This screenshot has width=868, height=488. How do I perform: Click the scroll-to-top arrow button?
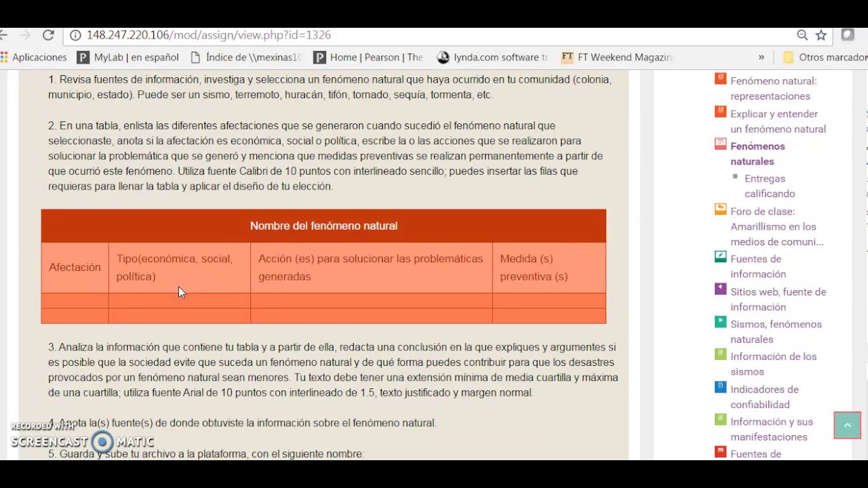pyautogui.click(x=847, y=425)
